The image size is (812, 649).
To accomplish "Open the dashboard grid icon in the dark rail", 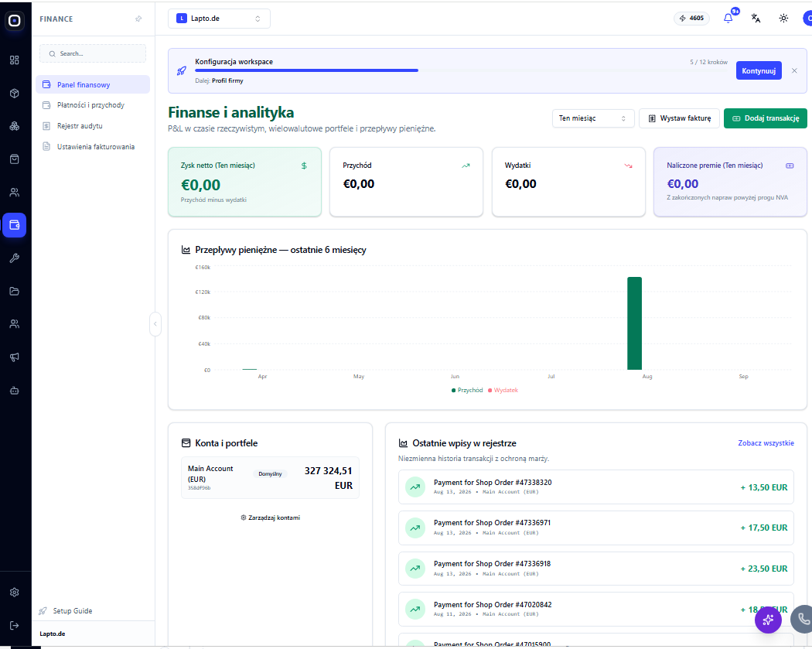I will 15,60.
